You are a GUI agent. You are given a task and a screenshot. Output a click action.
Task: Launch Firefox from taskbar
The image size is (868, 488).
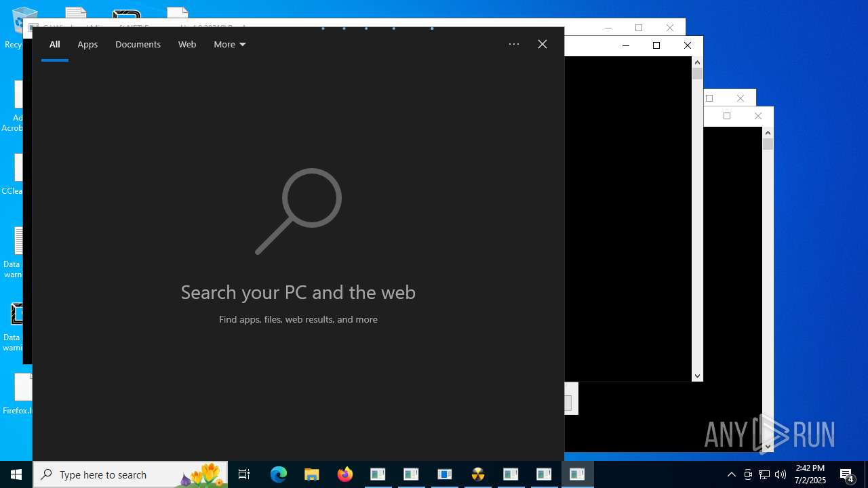(345, 475)
